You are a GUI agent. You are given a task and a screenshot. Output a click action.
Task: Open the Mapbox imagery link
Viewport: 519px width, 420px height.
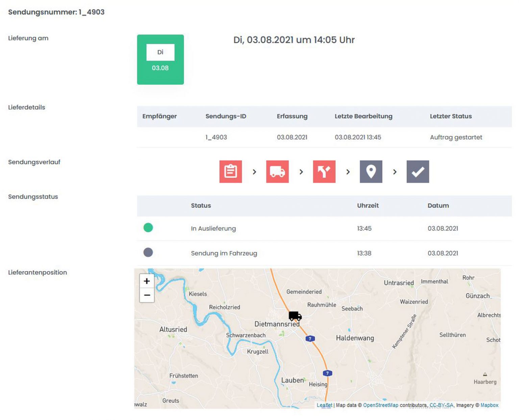click(x=489, y=405)
